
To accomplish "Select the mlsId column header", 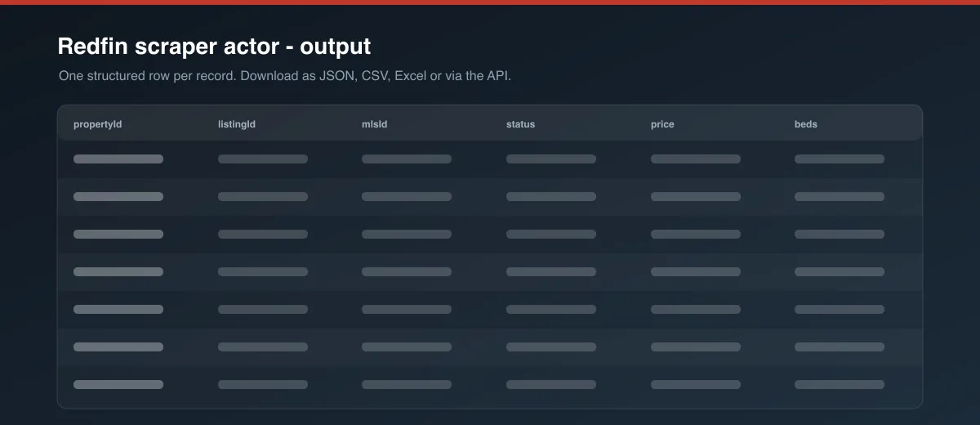I will coord(374,124).
